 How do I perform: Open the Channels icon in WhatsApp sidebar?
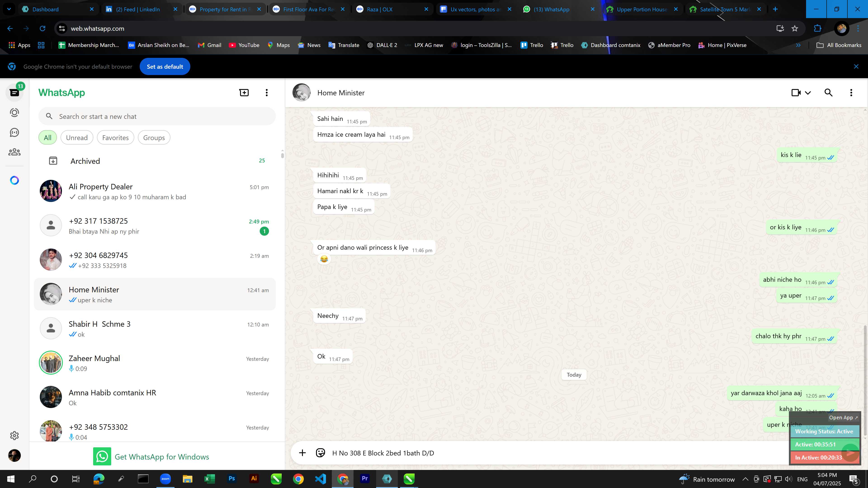tap(14, 132)
